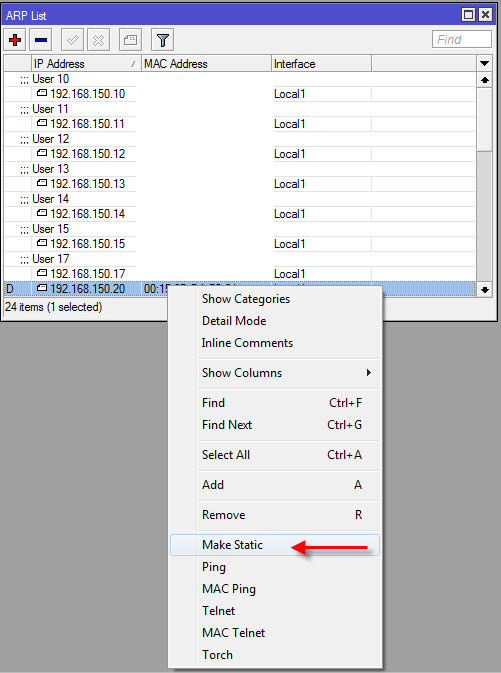This screenshot has height=673, width=501.
Task: Click the red plus Add button
Action: [15, 40]
